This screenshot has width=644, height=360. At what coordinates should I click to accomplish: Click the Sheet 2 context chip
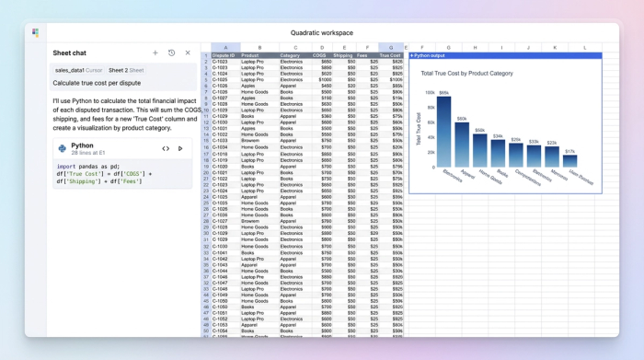pyautogui.click(x=126, y=70)
